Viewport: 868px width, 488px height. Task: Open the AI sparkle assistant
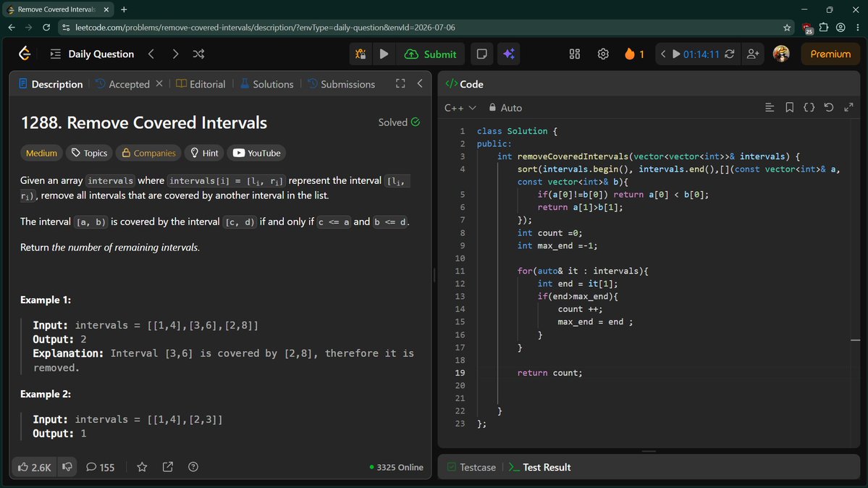[509, 54]
